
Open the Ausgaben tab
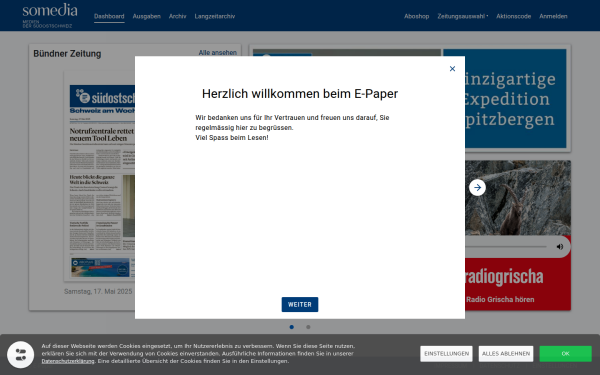(x=147, y=16)
